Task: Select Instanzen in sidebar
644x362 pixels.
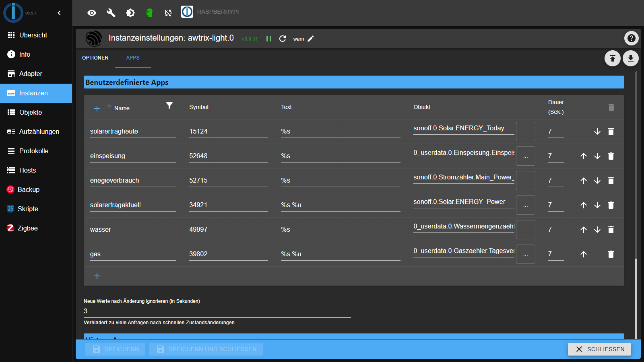Action: pyautogui.click(x=36, y=93)
